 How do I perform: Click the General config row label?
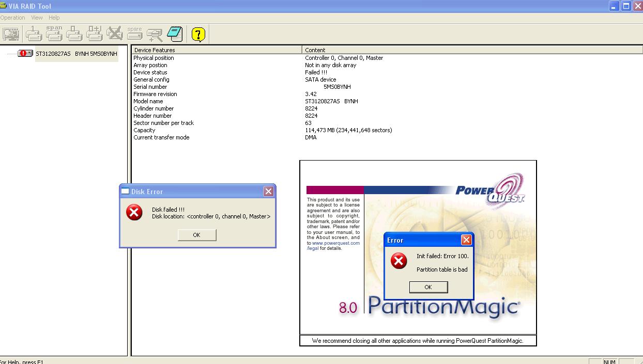click(x=151, y=80)
